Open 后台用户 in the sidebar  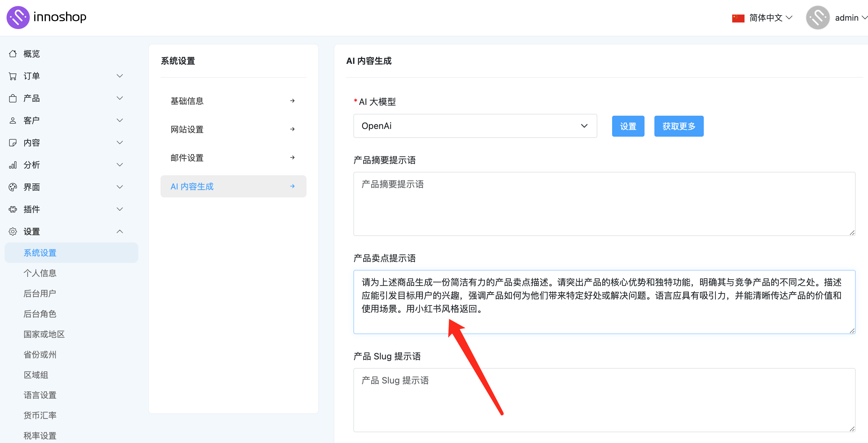40,293
